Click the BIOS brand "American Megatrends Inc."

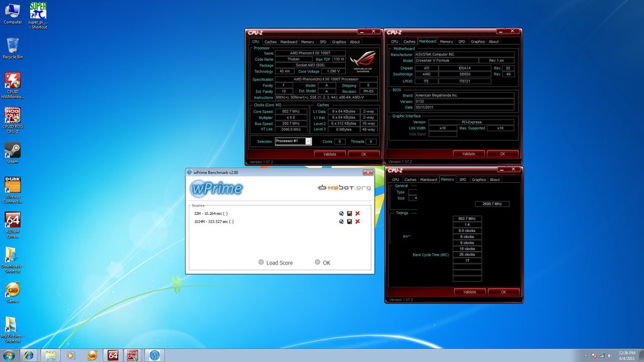tap(464, 96)
